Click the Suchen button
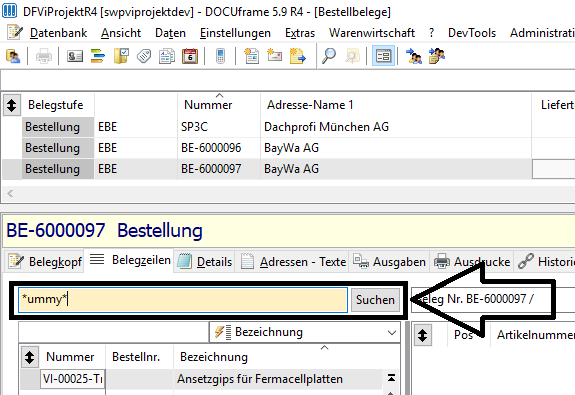This screenshot has height=395, width=575. (x=375, y=300)
